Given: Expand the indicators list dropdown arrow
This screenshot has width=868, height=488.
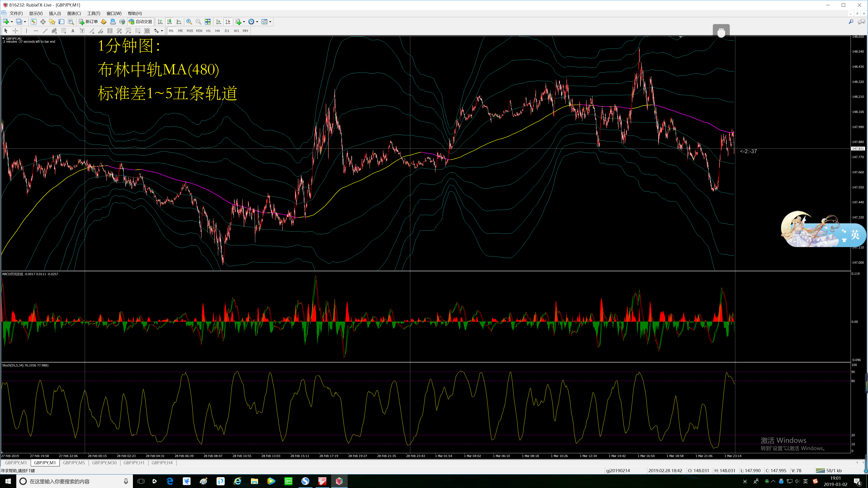Looking at the screenshot, I should (244, 22).
